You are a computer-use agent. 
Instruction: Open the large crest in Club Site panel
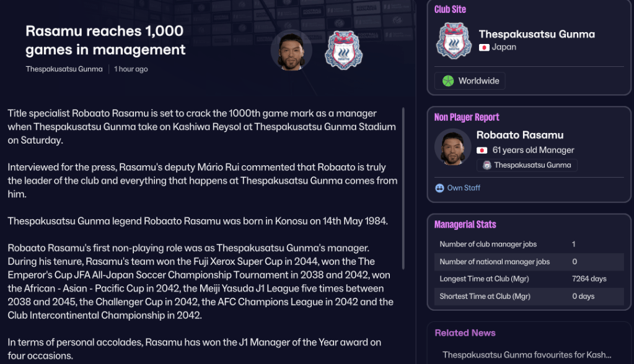454,41
